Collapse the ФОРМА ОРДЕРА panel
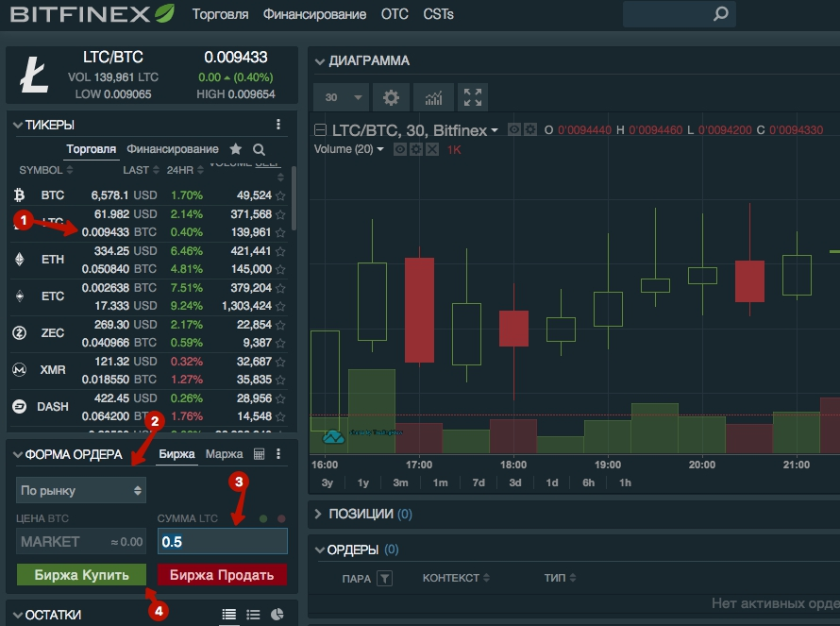The width and height of the screenshot is (840, 626). tap(18, 454)
